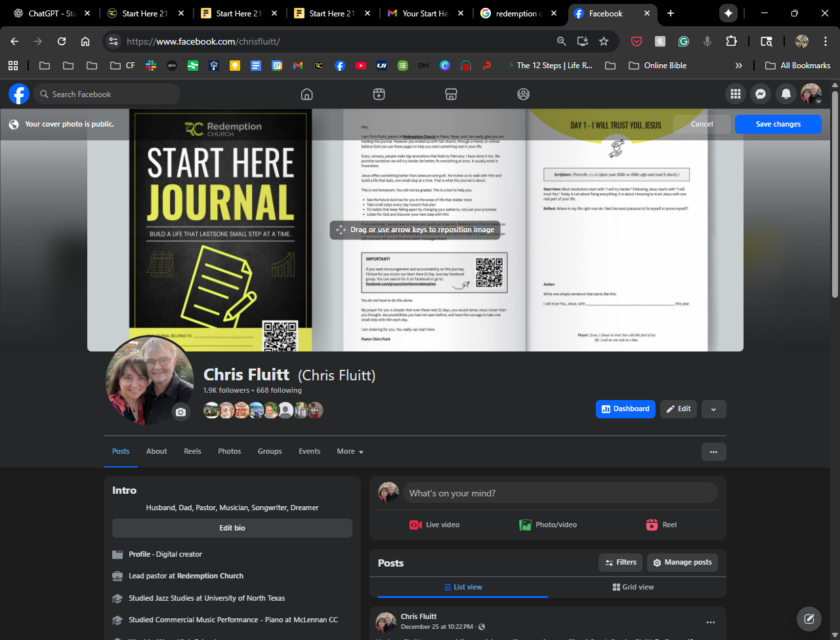Click the camera icon on profile picture

coord(181,412)
